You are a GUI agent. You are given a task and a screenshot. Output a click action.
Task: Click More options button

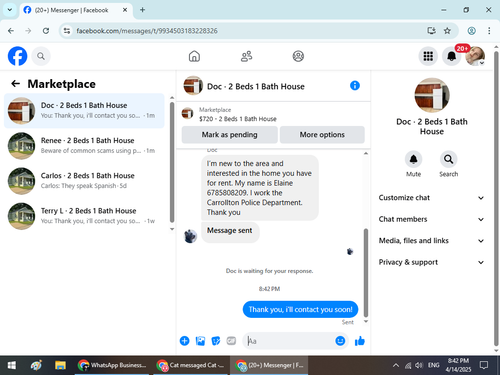coord(322,135)
